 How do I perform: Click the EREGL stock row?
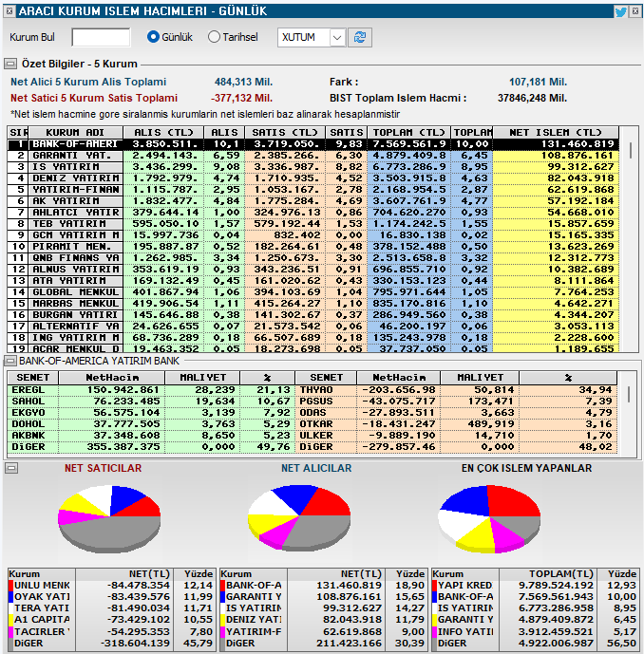pos(151,390)
